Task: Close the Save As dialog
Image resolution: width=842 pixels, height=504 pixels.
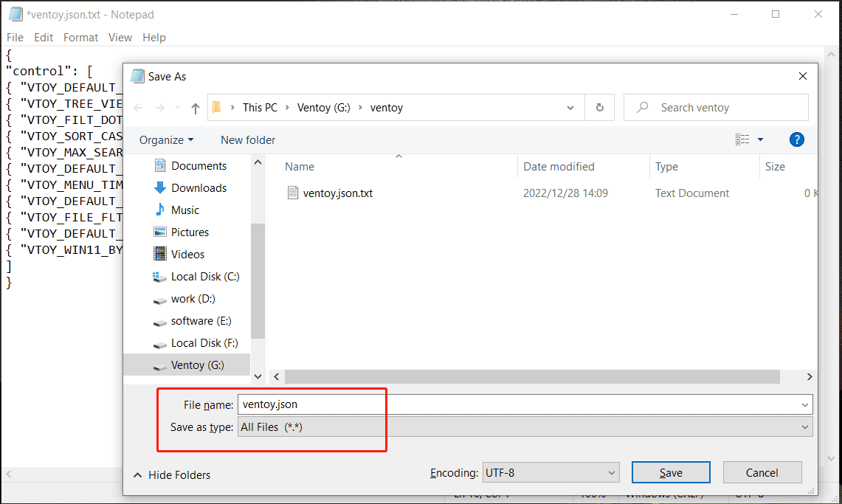Action: coord(803,76)
